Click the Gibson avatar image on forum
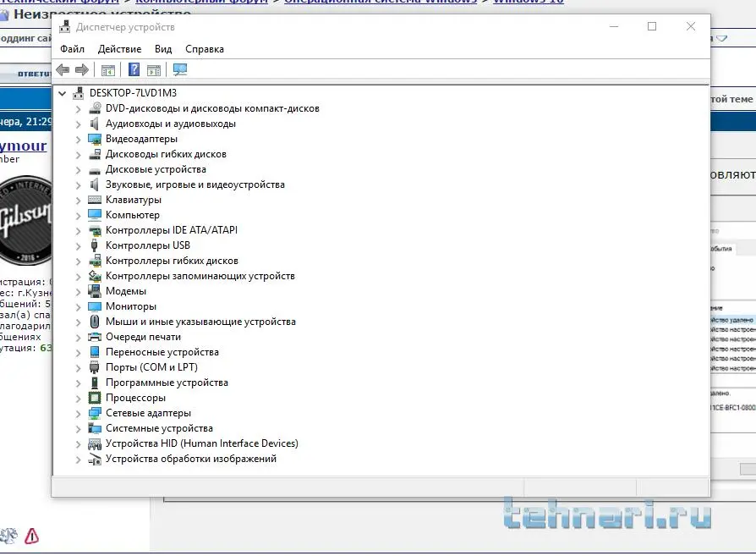This screenshot has width=756, height=556. pos(25,220)
